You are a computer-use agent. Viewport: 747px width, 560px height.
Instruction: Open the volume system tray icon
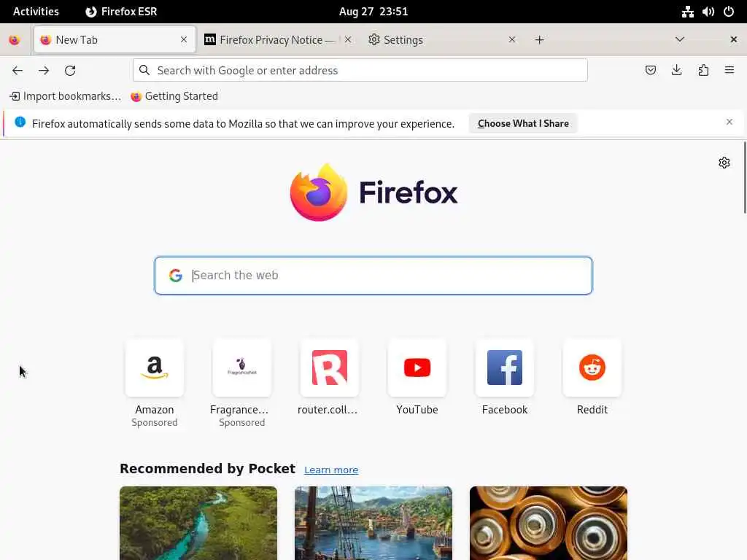(x=708, y=12)
